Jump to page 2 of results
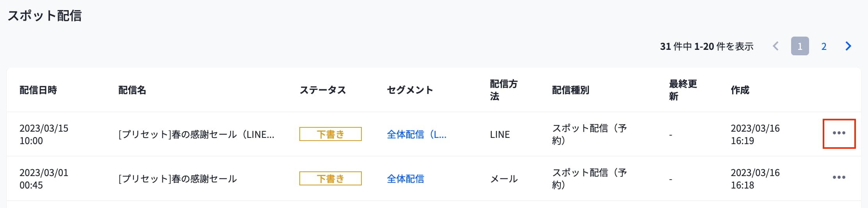The image size is (868, 208). (x=824, y=46)
